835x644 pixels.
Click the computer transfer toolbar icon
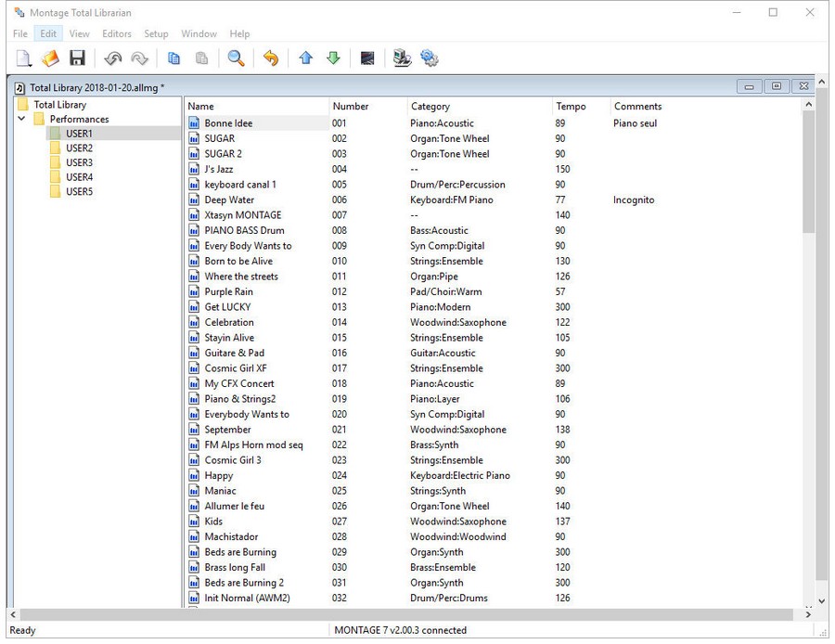402,58
